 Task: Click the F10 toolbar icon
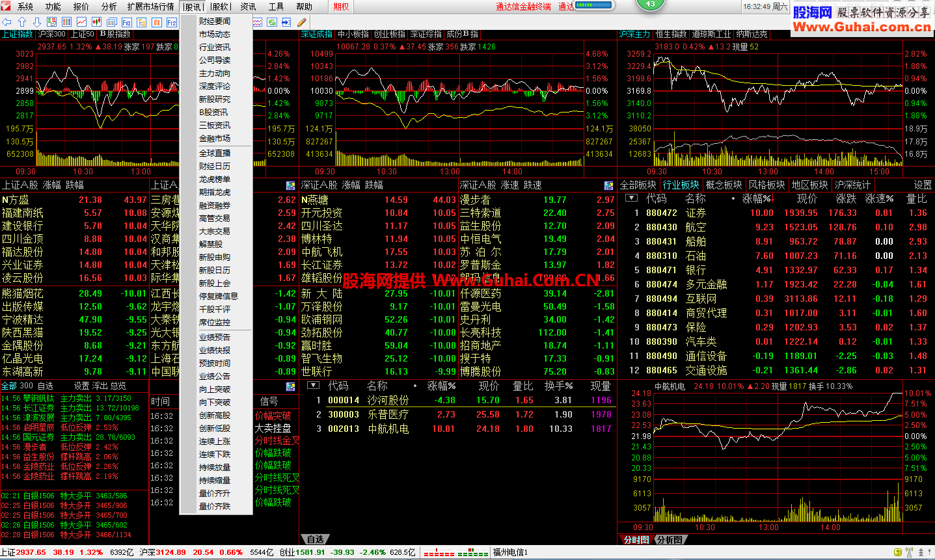click(126, 22)
